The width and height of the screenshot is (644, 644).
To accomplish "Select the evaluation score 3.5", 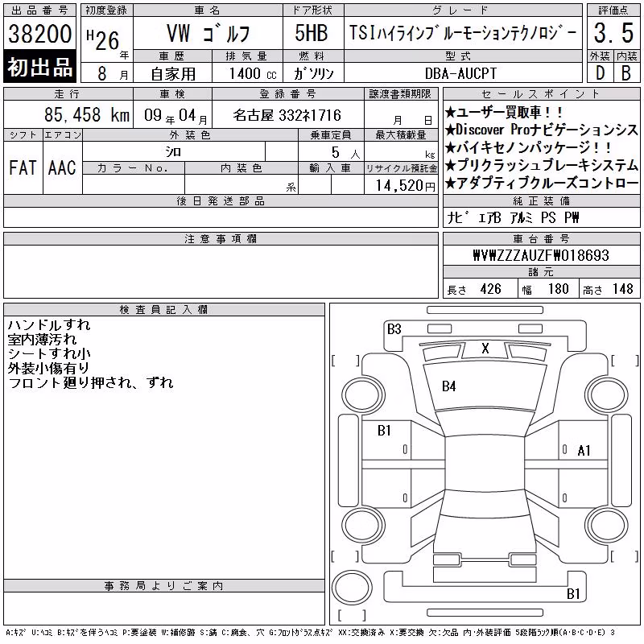I will click(613, 33).
